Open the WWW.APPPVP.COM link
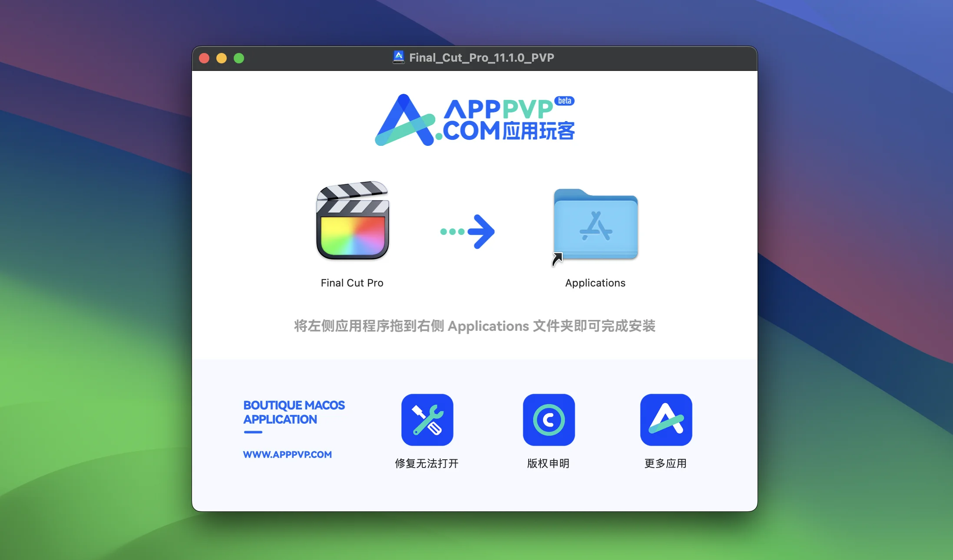Viewport: 953px width, 560px height. (x=287, y=455)
